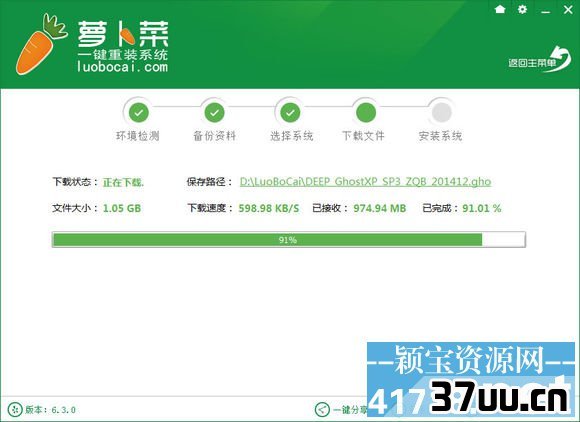
Task: Click the 一键分享 share icon
Action: (x=322, y=409)
